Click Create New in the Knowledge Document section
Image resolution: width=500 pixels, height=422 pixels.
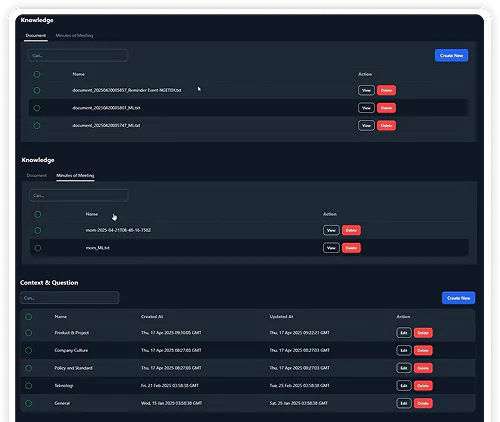tap(451, 55)
